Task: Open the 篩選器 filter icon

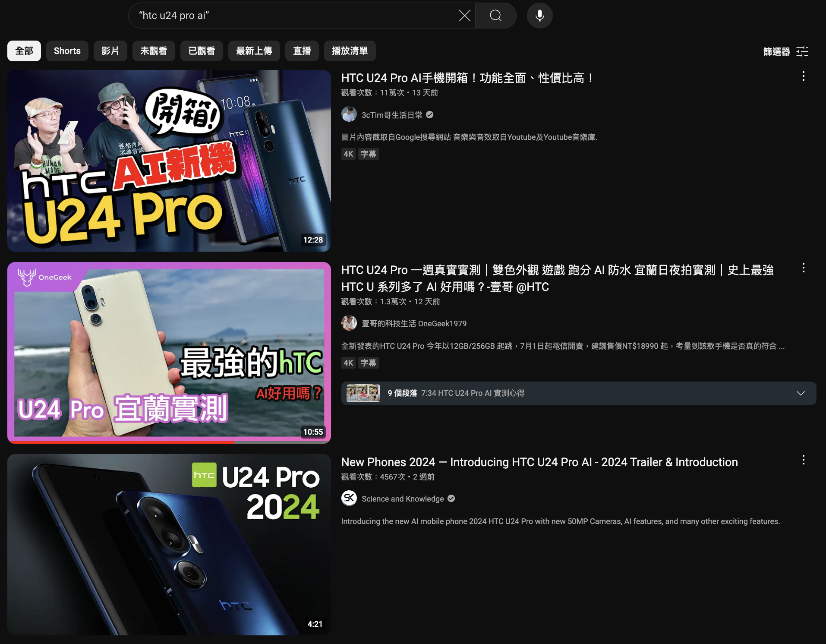Action: coord(802,51)
